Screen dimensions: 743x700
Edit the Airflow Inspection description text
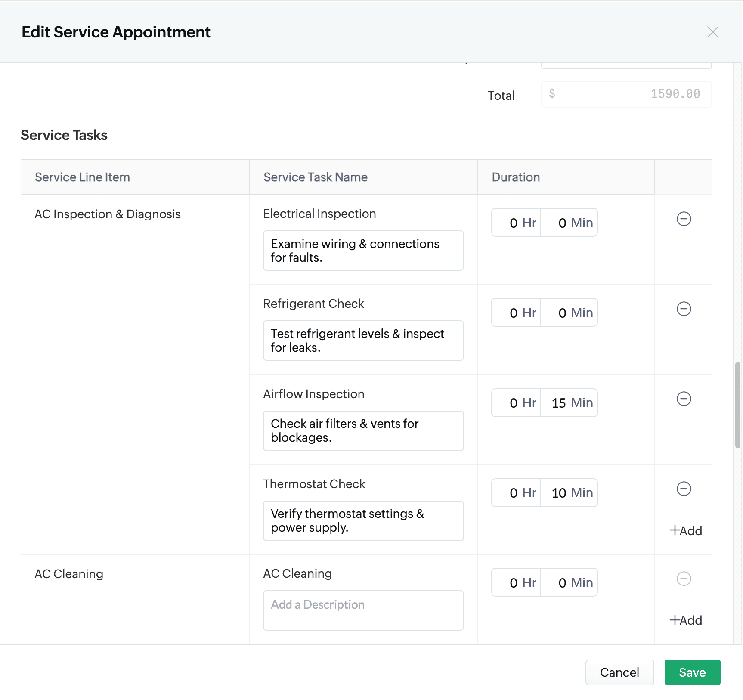[363, 431]
